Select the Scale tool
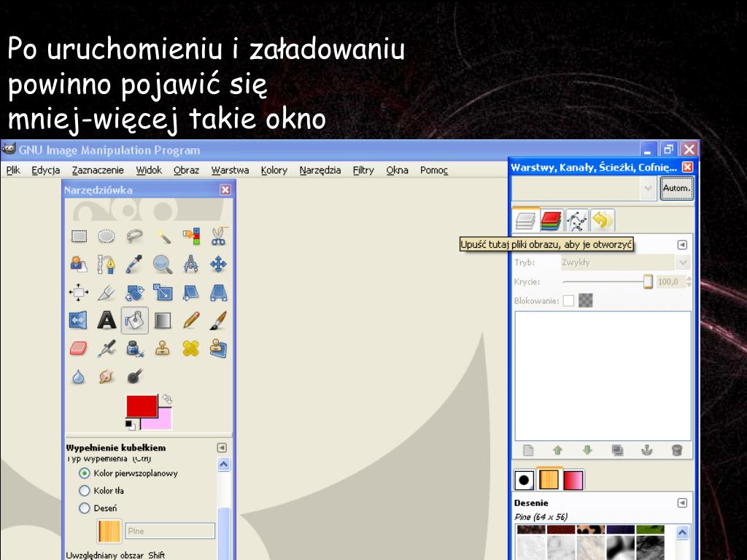This screenshot has width=747, height=560. pyautogui.click(x=163, y=292)
